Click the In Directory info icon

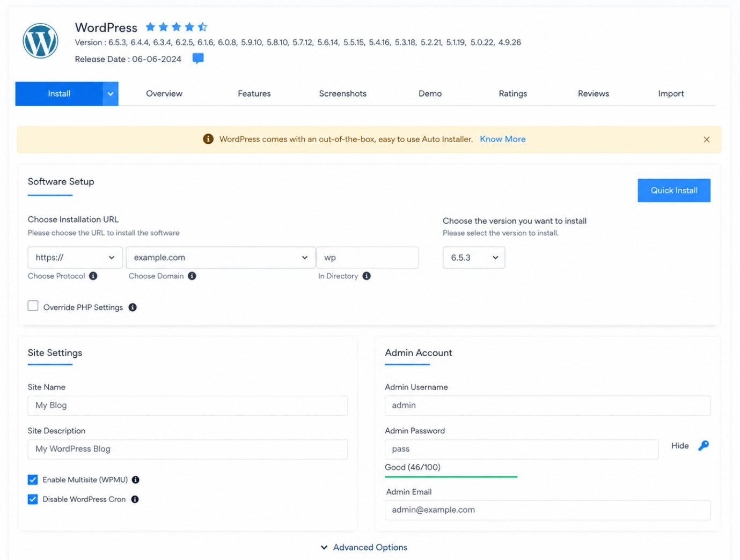pyautogui.click(x=367, y=276)
